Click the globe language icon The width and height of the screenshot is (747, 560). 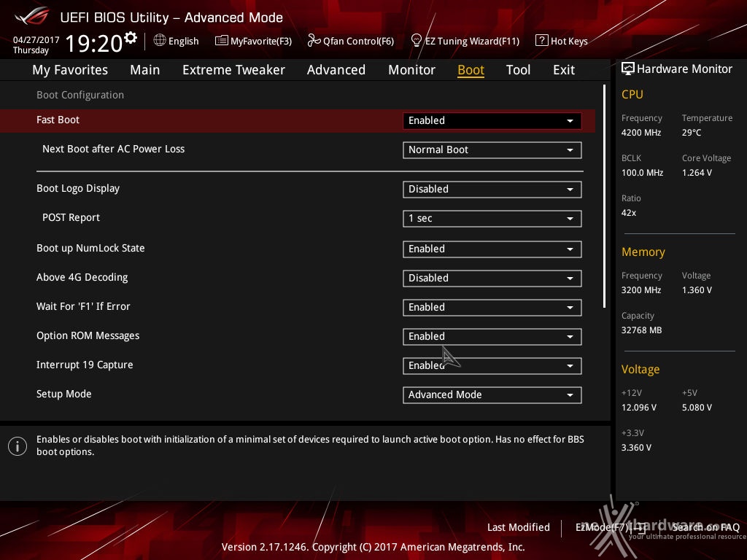[160, 41]
